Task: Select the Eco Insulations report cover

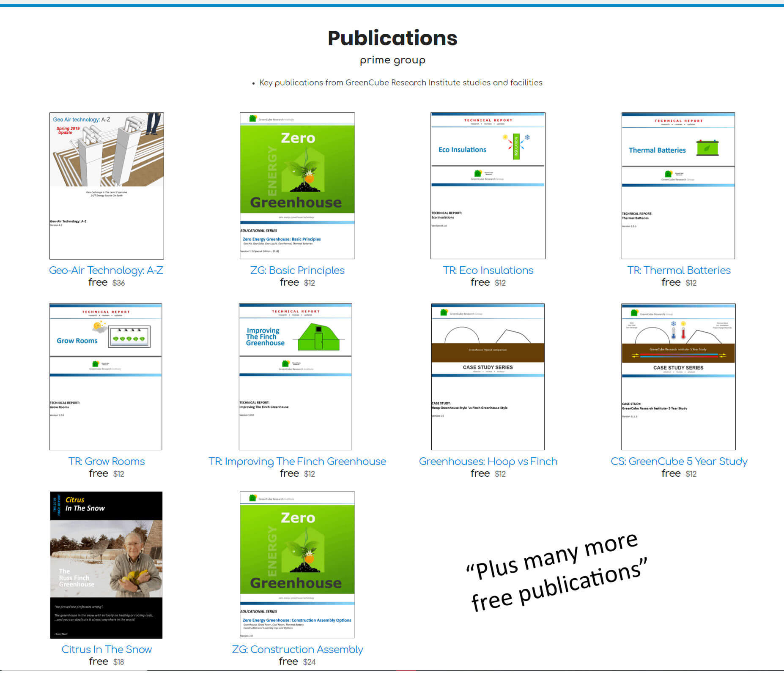Action: click(488, 186)
